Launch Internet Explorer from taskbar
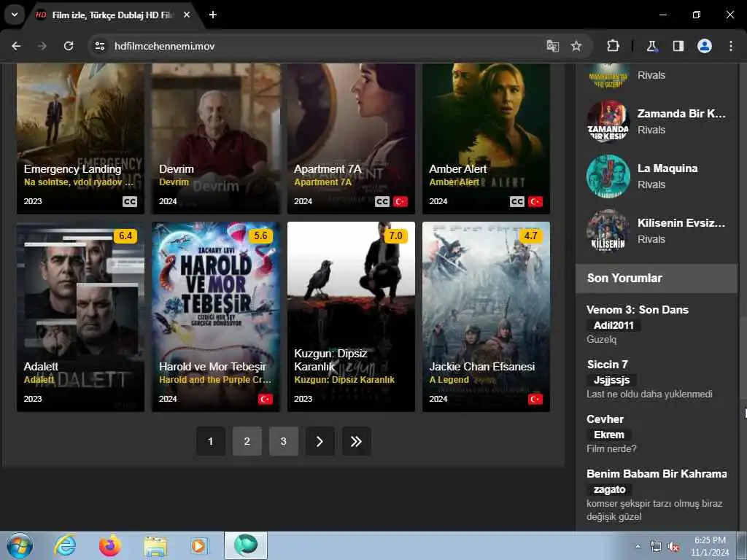747x560 pixels. tap(65, 545)
